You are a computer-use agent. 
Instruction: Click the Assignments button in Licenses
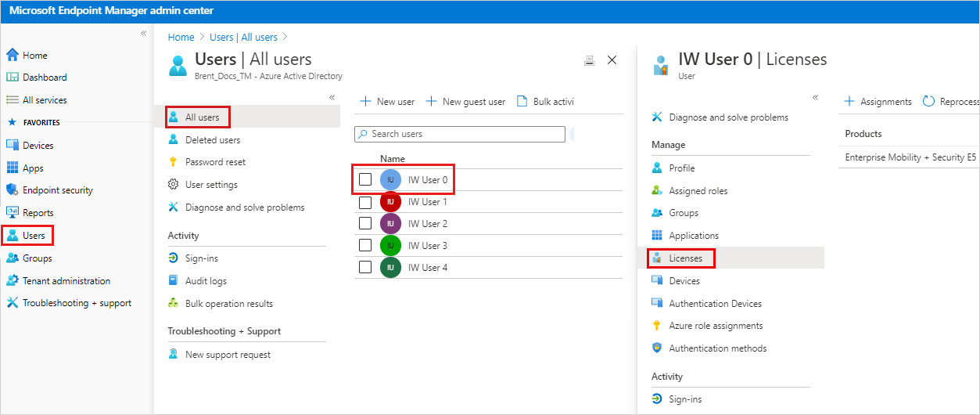[878, 102]
